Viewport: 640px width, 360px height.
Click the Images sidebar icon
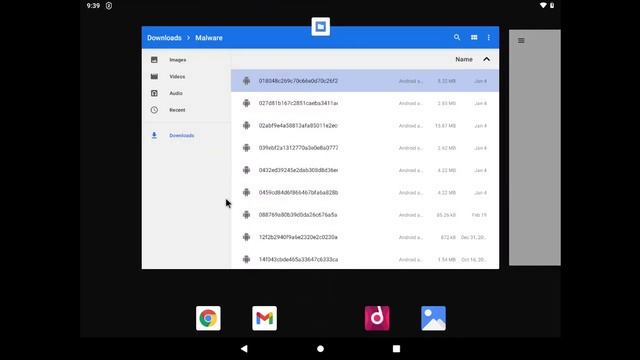click(154, 60)
